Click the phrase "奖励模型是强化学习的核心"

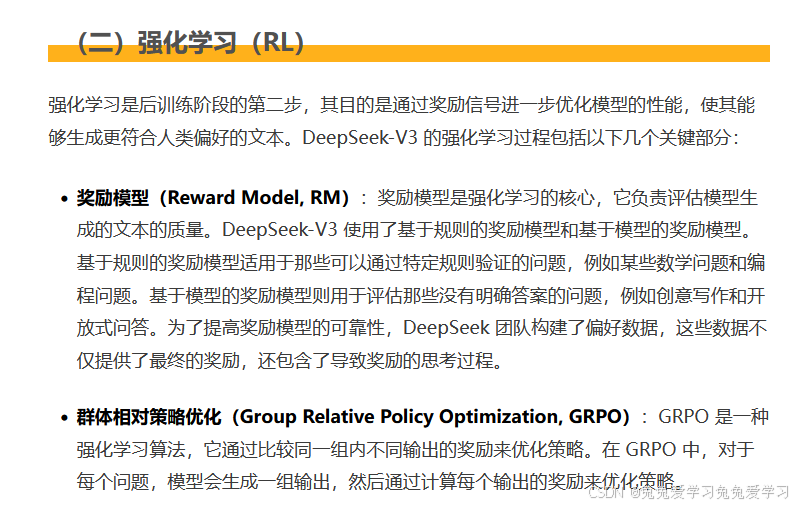pos(485,198)
